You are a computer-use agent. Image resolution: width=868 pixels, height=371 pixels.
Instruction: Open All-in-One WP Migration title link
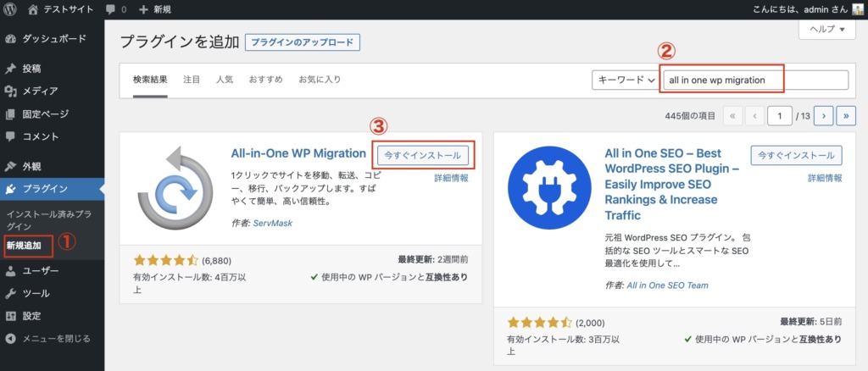pos(298,153)
